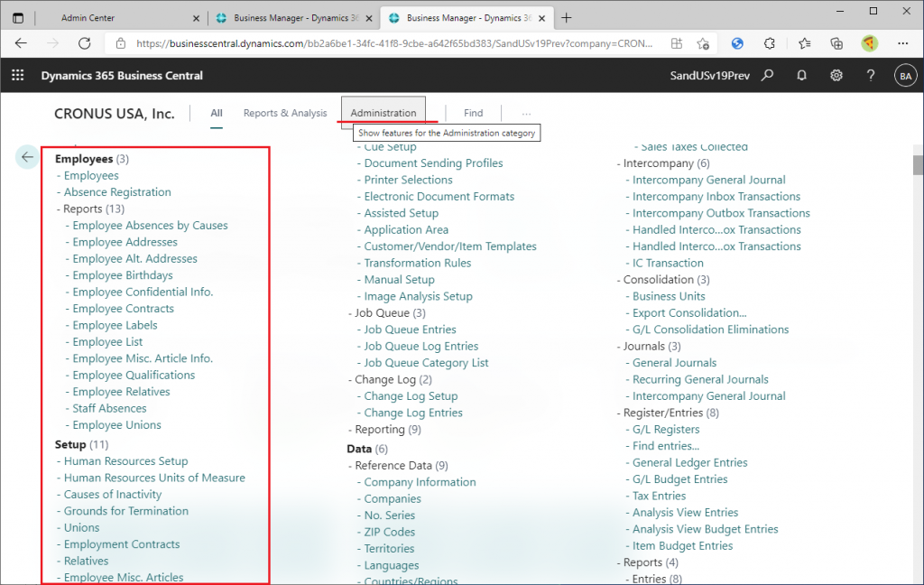Open Company Information page
Viewport: 924px width, 585px height.
click(420, 482)
